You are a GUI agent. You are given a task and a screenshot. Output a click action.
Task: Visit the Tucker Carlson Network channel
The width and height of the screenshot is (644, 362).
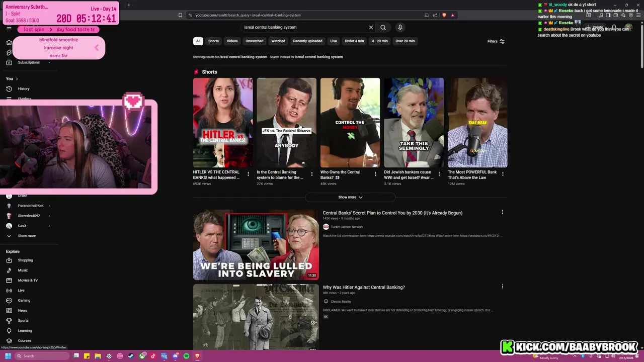coord(347,227)
